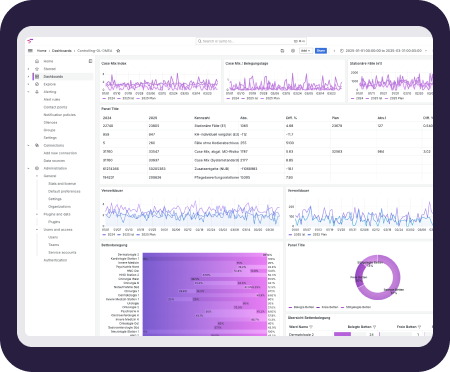
Task: Shift time range back with left arrow
Action: 334,51
